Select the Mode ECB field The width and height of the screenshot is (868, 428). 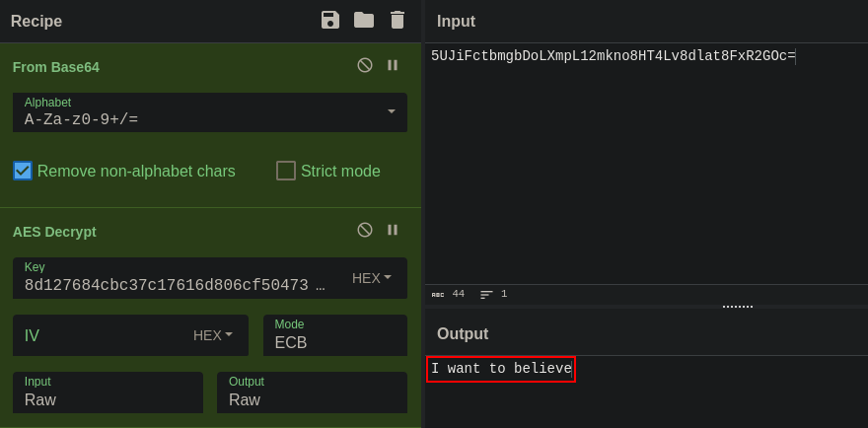(334, 341)
